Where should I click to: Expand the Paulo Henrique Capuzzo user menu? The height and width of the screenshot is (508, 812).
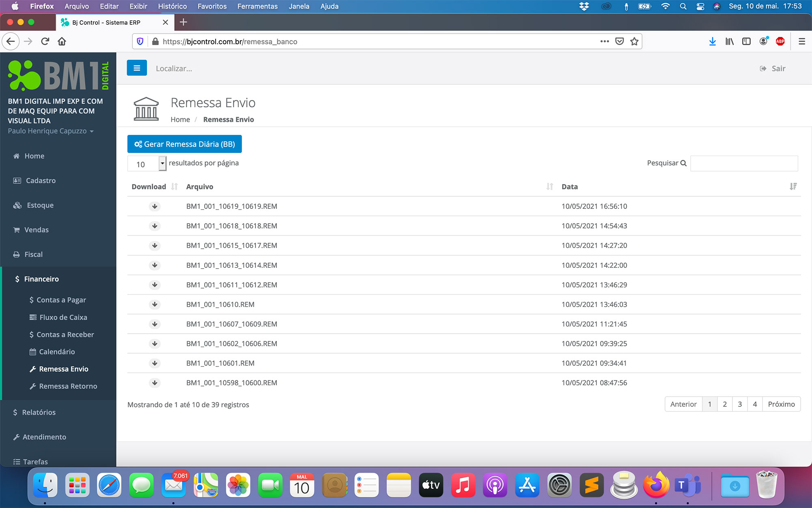[51, 131]
